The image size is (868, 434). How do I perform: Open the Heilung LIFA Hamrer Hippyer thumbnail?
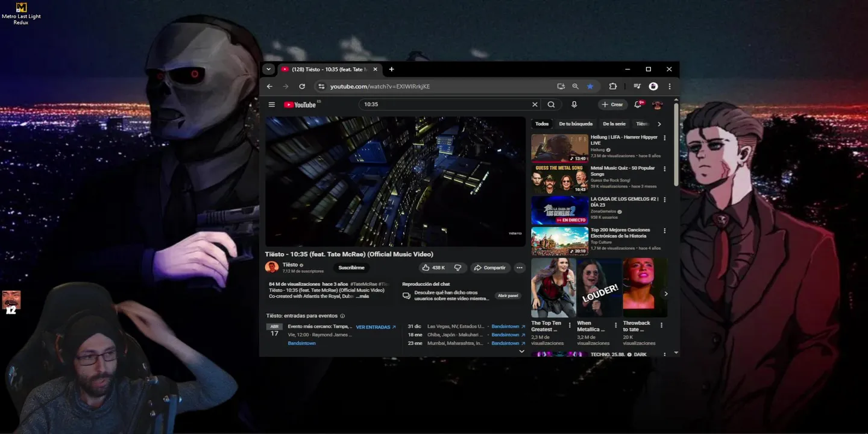point(559,148)
